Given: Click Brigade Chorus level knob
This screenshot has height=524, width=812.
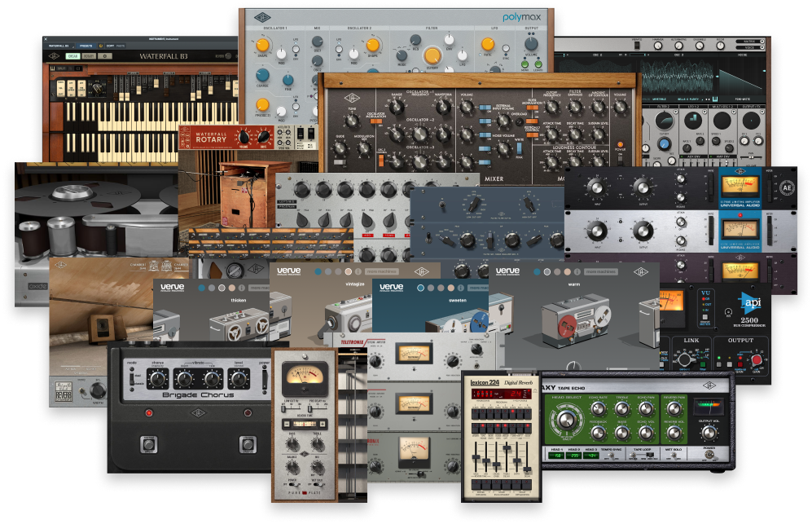Looking at the screenshot, I should (238, 380).
